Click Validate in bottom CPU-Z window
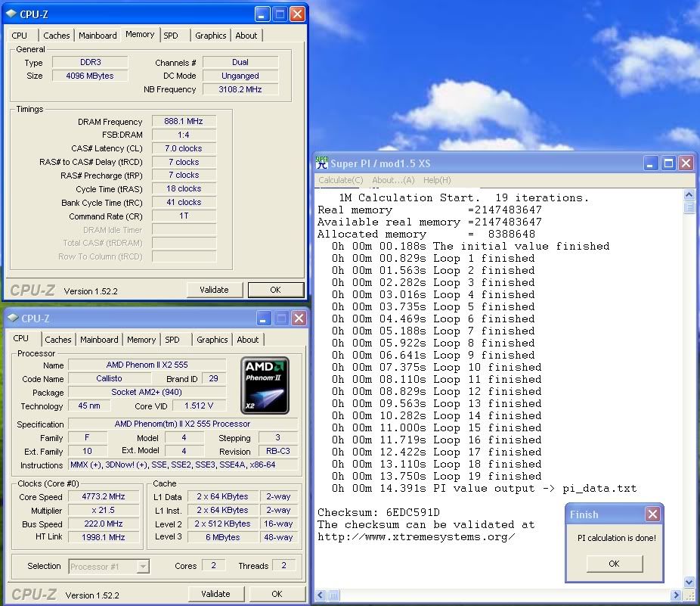The image size is (700, 606). click(x=215, y=594)
